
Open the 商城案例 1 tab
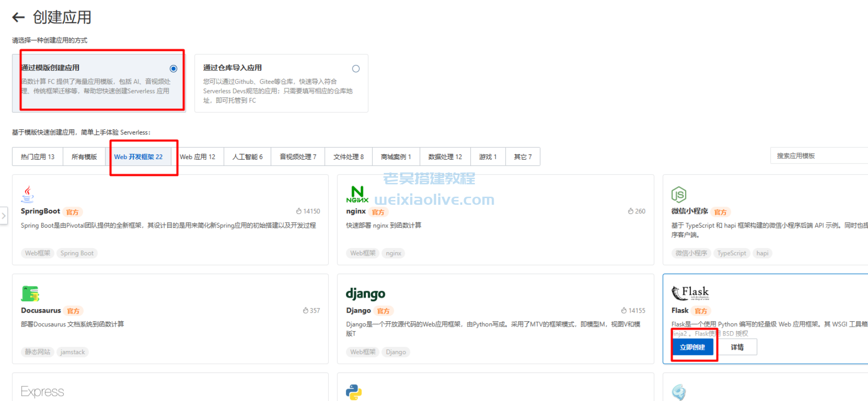pos(396,156)
